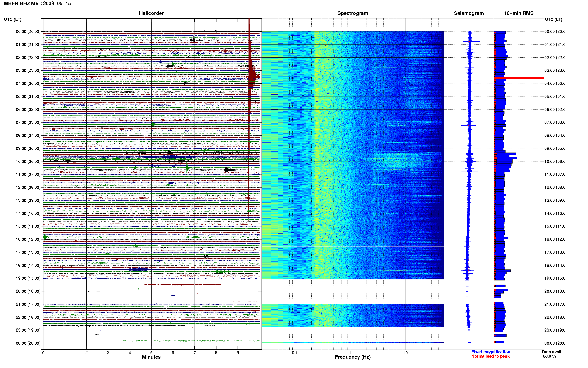Viewport: 588px width, 368px height.
Task: Click the '0.1' frequency tick label
Action: coord(295,353)
